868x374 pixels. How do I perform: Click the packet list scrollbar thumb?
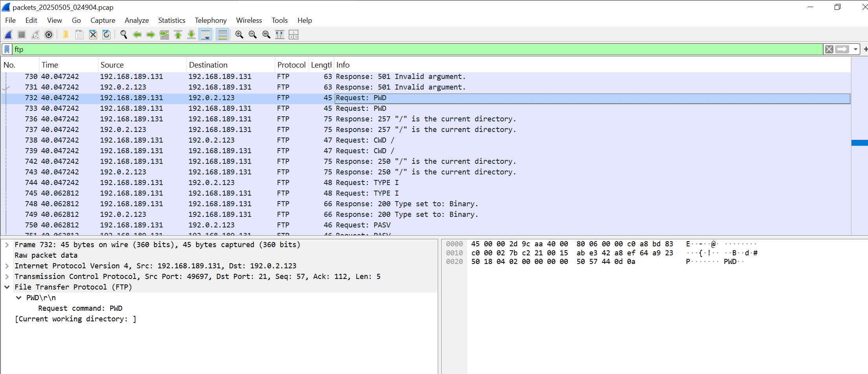(859, 143)
